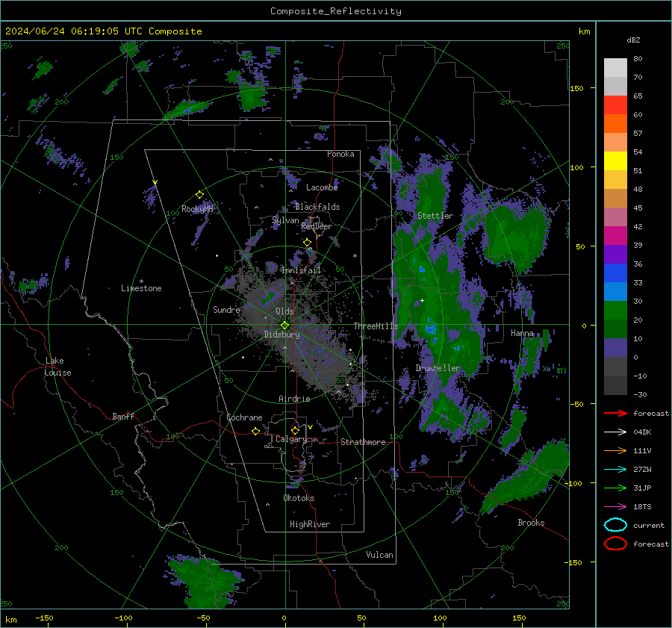Click the Drumheller label on the map
This screenshot has height=628, width=672.
(x=438, y=368)
